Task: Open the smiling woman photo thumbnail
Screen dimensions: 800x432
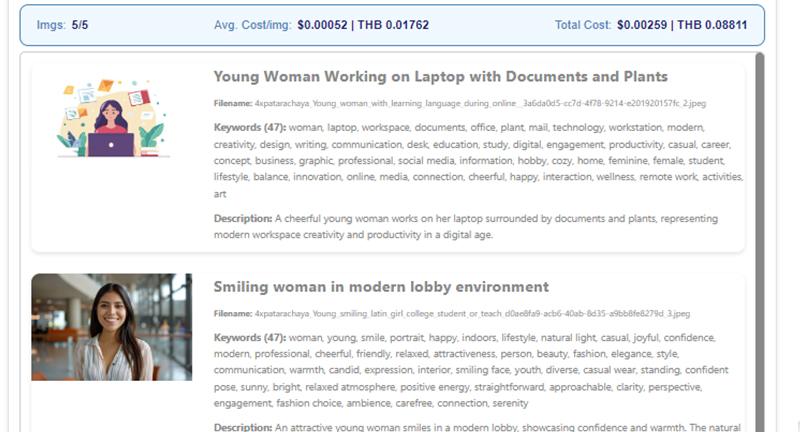Action: 111,327
